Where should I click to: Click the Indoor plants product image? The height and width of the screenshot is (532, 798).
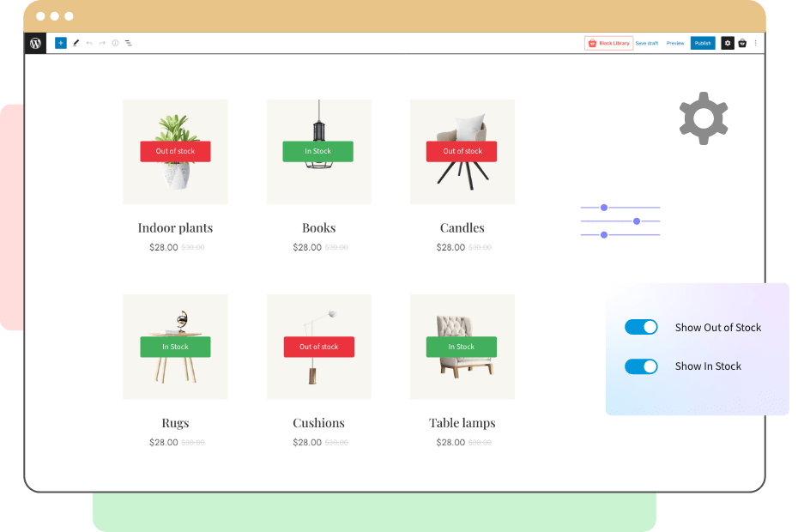[x=175, y=152]
